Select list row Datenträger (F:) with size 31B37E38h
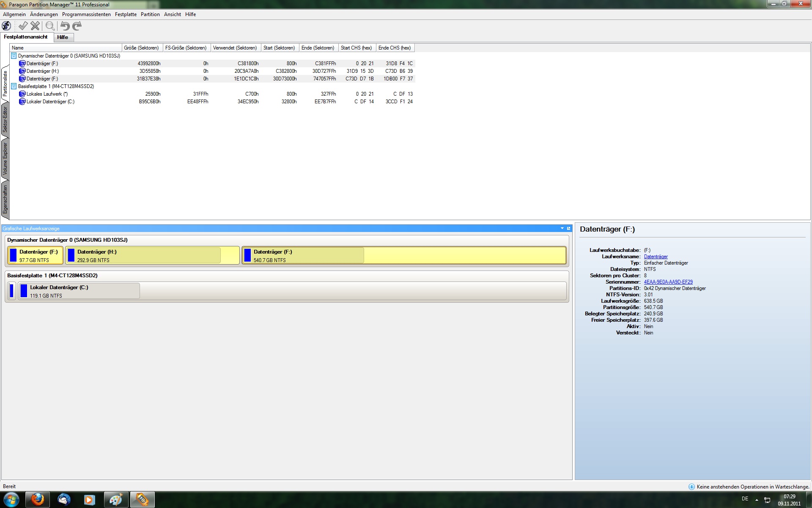This screenshot has height=508, width=812. pos(212,79)
